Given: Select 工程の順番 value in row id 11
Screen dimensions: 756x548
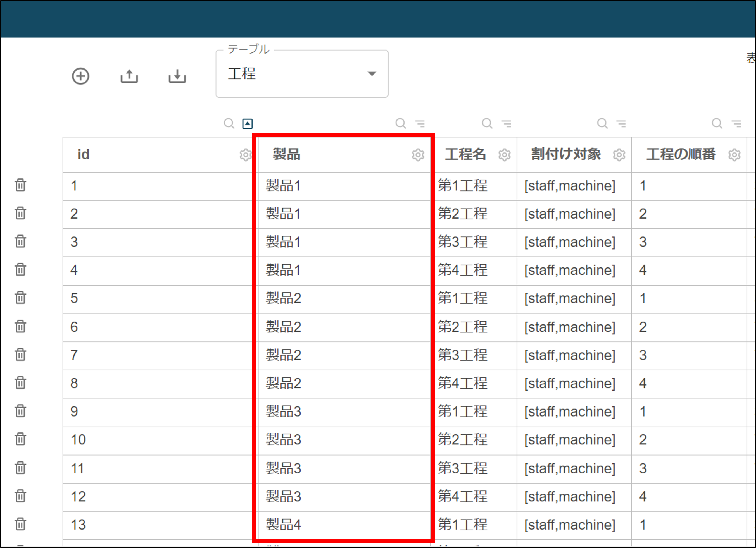Looking at the screenshot, I should [x=689, y=469].
